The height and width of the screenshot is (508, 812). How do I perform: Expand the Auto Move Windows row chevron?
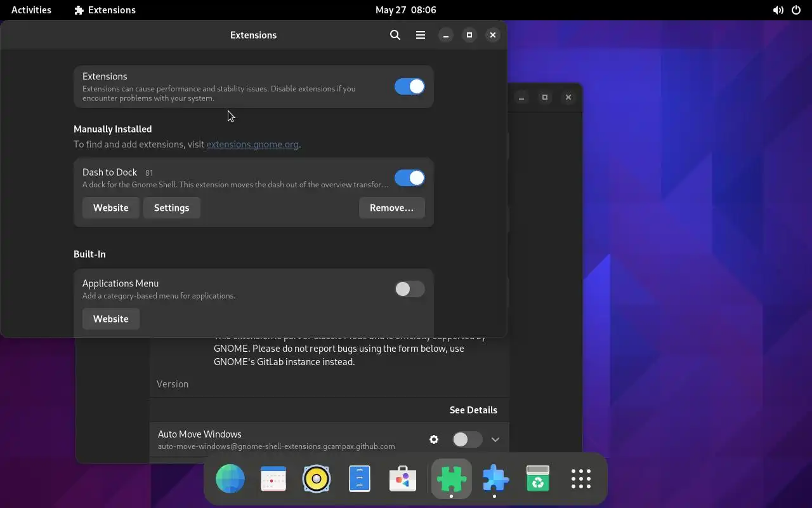point(495,439)
